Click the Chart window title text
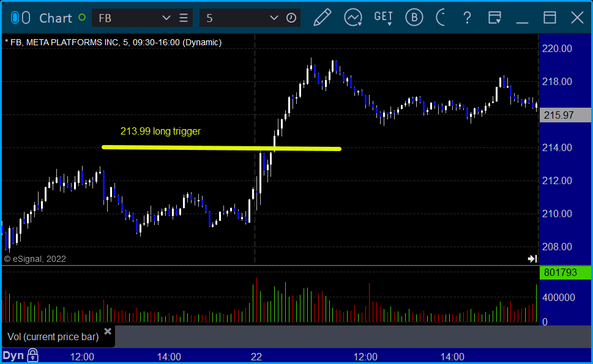The width and height of the screenshot is (593, 364). 56,18
